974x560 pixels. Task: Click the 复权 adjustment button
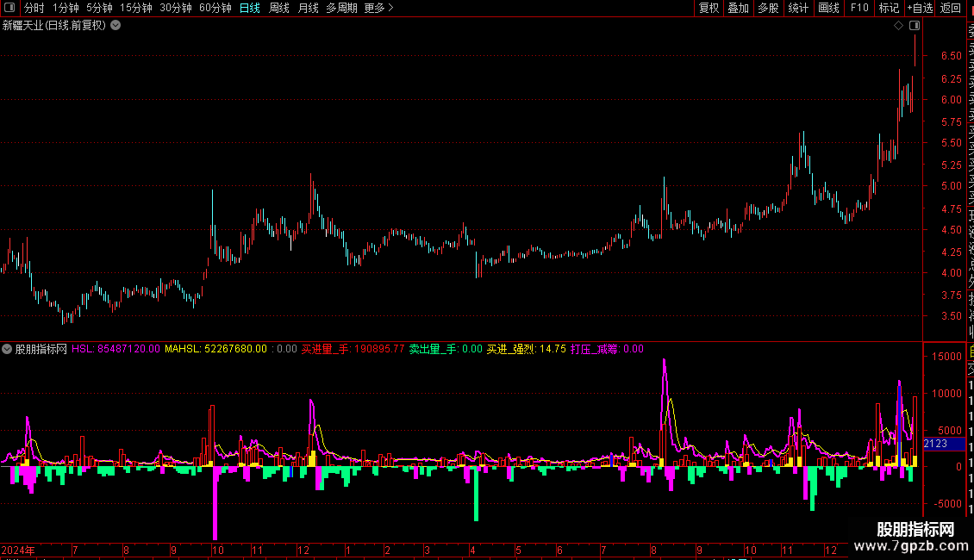pyautogui.click(x=709, y=8)
